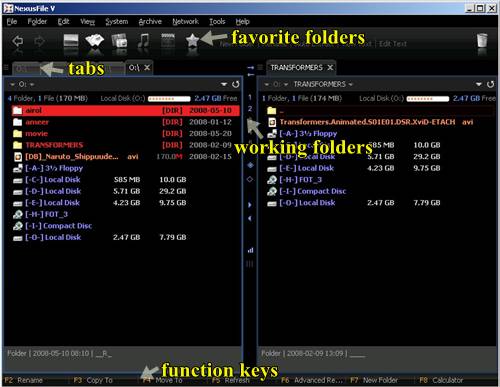Click the tab-bar grip handle at far left
This screenshot has width=500, height=387.
tap(6, 68)
